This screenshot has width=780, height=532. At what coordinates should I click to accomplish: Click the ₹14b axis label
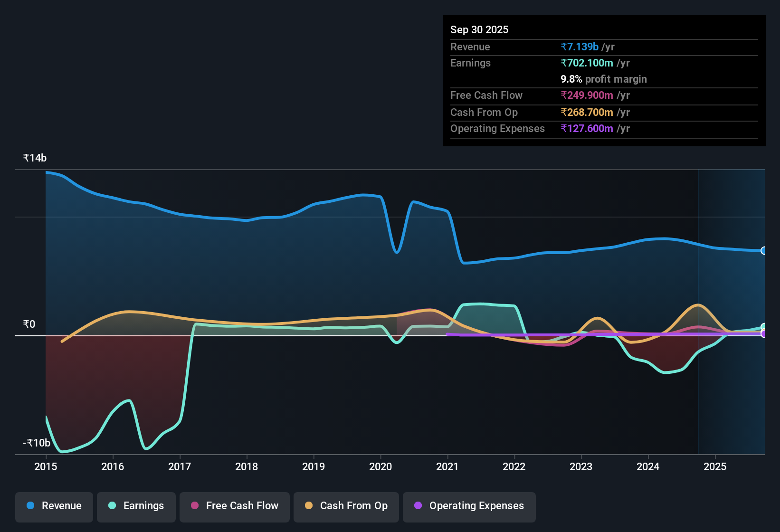(34, 158)
